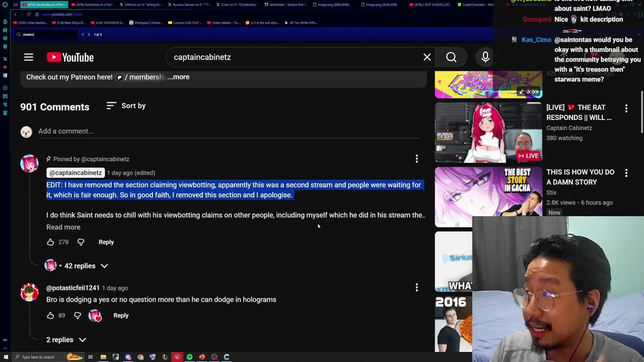Switch to the 'Aithoma on X' tab

click(141, 5)
